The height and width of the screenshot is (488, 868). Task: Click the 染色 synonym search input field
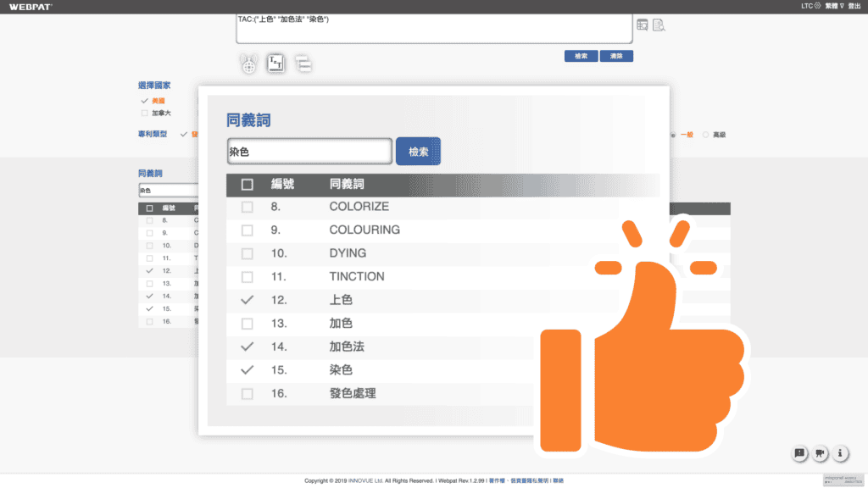309,151
